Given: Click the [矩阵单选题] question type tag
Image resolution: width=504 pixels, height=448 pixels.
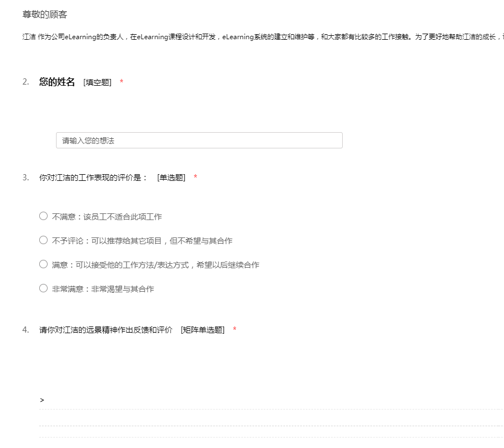Looking at the screenshot, I should (202, 330).
